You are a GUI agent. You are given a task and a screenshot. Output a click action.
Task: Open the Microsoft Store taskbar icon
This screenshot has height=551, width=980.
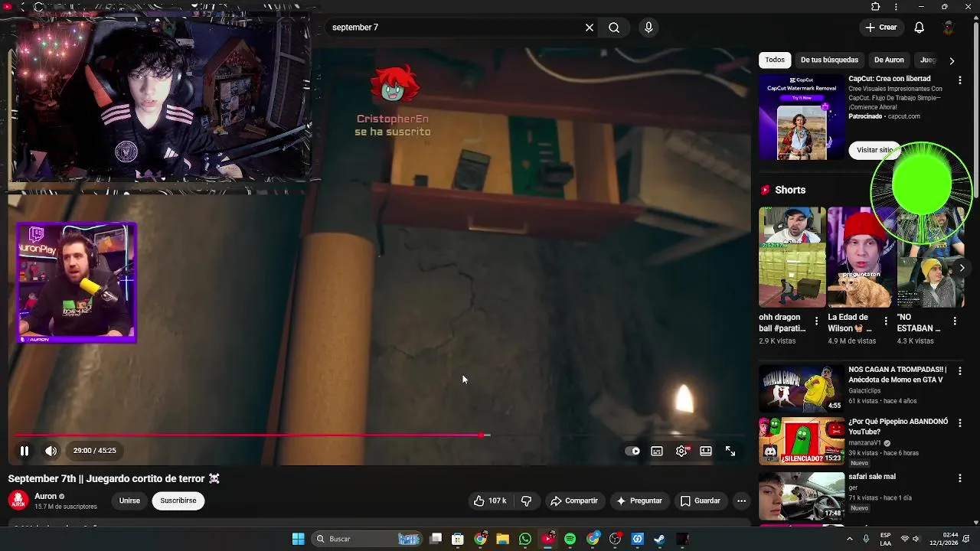pos(458,540)
